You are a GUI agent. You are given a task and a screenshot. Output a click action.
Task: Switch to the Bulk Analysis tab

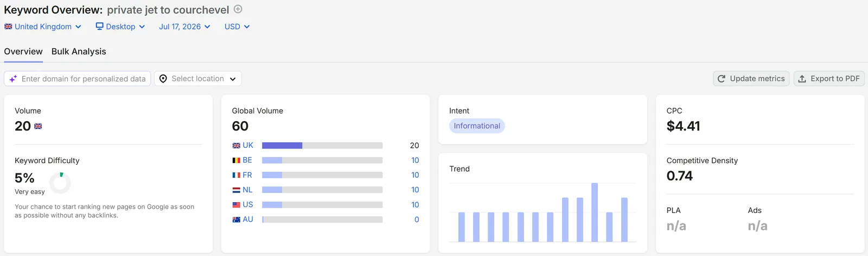point(79,52)
